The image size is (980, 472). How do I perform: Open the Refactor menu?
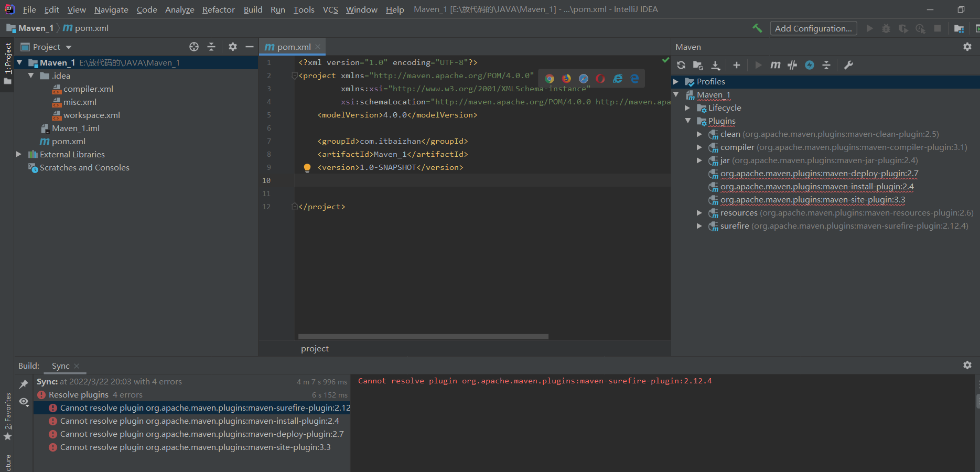[x=219, y=9]
